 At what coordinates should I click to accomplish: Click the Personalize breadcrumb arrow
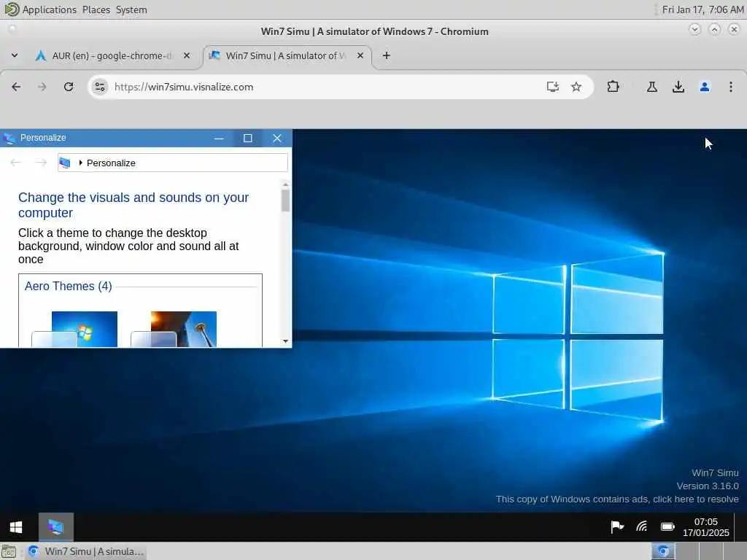[x=80, y=163]
